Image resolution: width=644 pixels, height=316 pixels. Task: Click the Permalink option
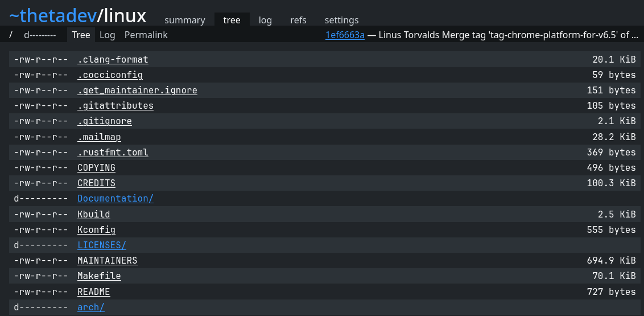[146, 35]
